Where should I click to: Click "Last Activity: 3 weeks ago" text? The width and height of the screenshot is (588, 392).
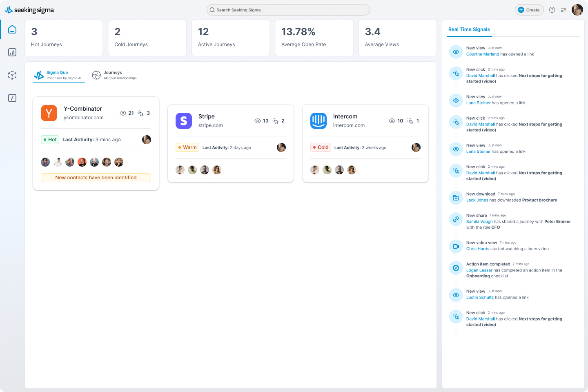point(360,148)
